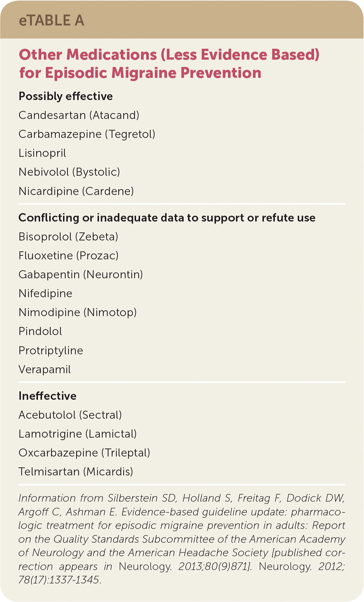Select the 'Possibly effective' section heading
This screenshot has width=364, height=602.
point(65,96)
